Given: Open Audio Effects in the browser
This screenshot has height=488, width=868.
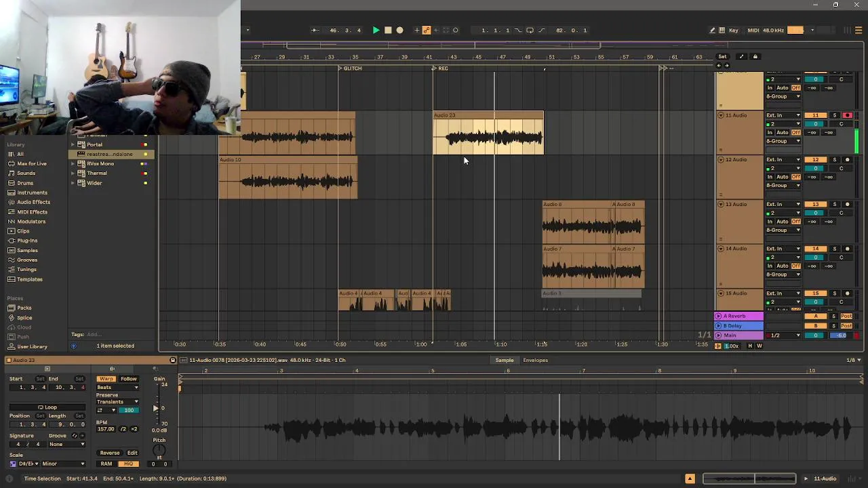Looking at the screenshot, I should 33,202.
